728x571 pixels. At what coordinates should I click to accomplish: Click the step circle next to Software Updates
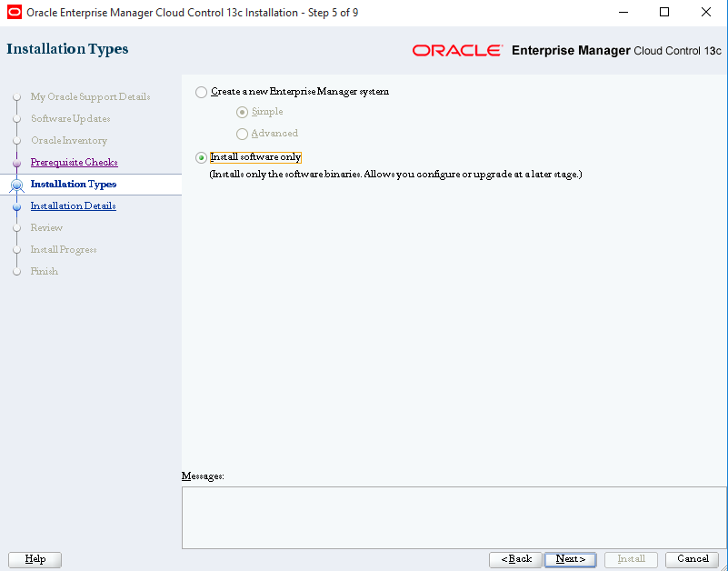[x=17, y=118]
